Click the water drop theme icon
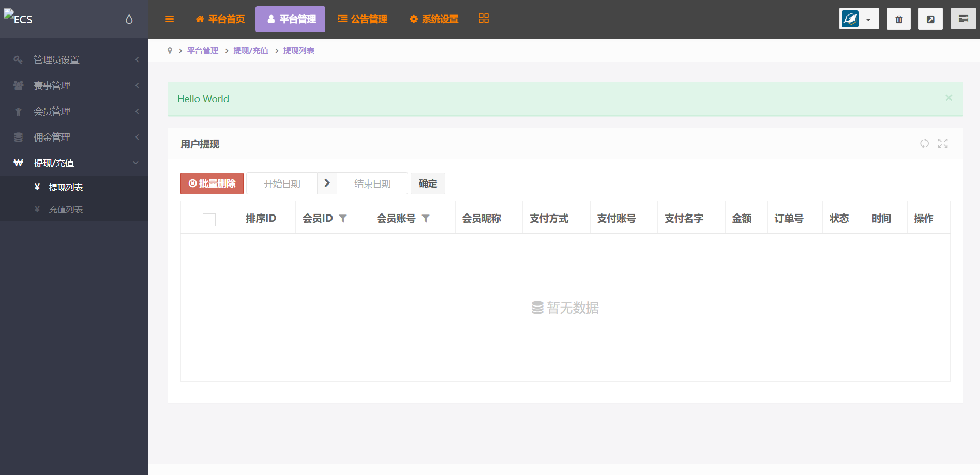The image size is (980, 475). click(x=129, y=19)
